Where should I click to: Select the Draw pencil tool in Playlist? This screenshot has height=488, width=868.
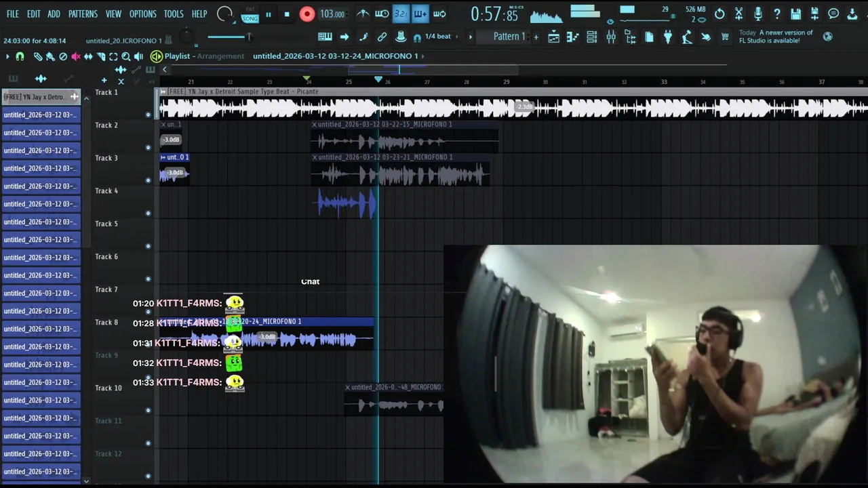point(38,57)
